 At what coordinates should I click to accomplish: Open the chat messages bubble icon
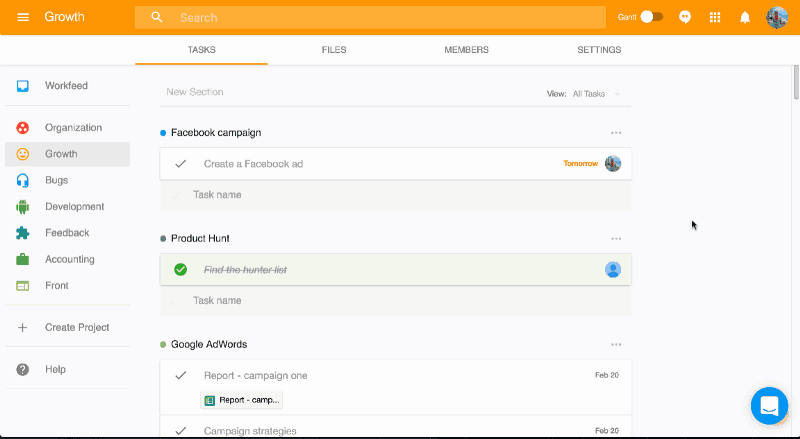(685, 17)
